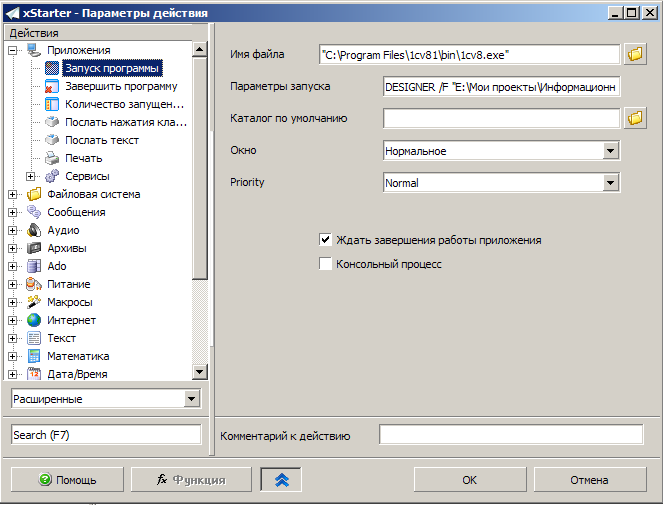Image resolution: width=663 pixels, height=505 pixels.
Task: Click the Печать printer icon
Action: click(52, 158)
